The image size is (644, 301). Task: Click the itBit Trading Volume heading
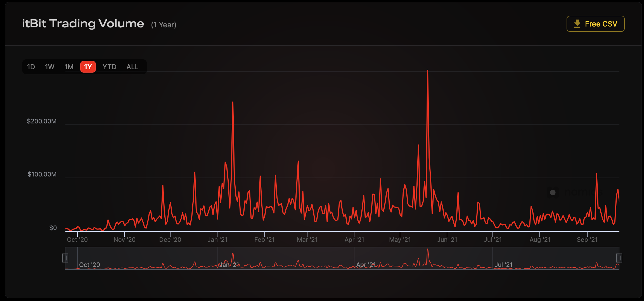(x=83, y=24)
